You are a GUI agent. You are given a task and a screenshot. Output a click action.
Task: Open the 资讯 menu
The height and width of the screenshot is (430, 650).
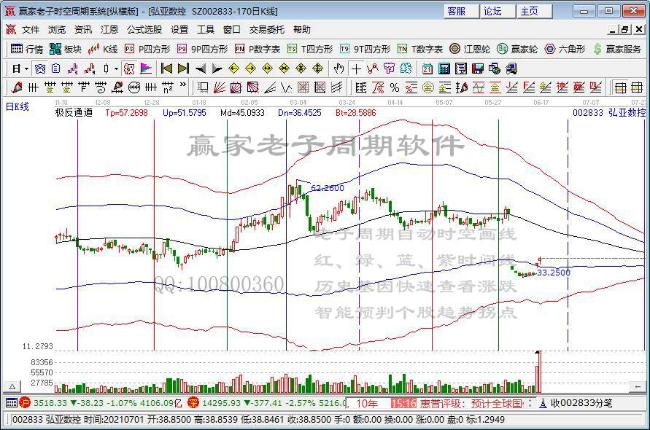pos(83,29)
